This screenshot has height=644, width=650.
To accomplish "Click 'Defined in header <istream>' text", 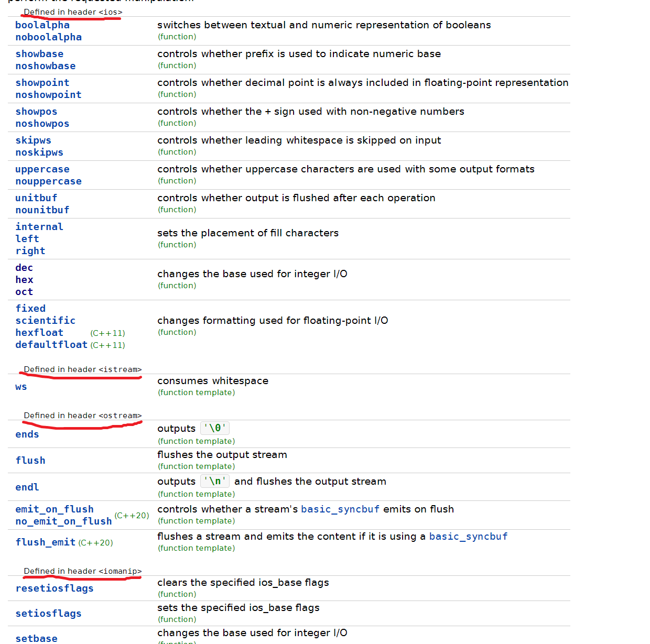I will (x=83, y=369).
